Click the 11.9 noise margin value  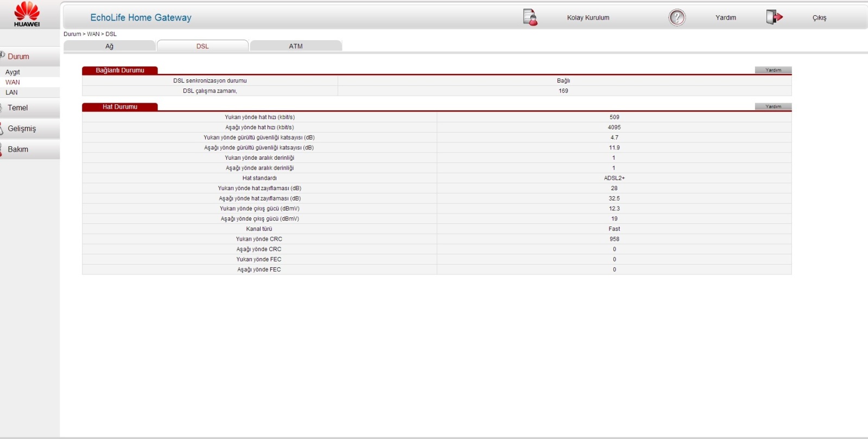point(614,147)
